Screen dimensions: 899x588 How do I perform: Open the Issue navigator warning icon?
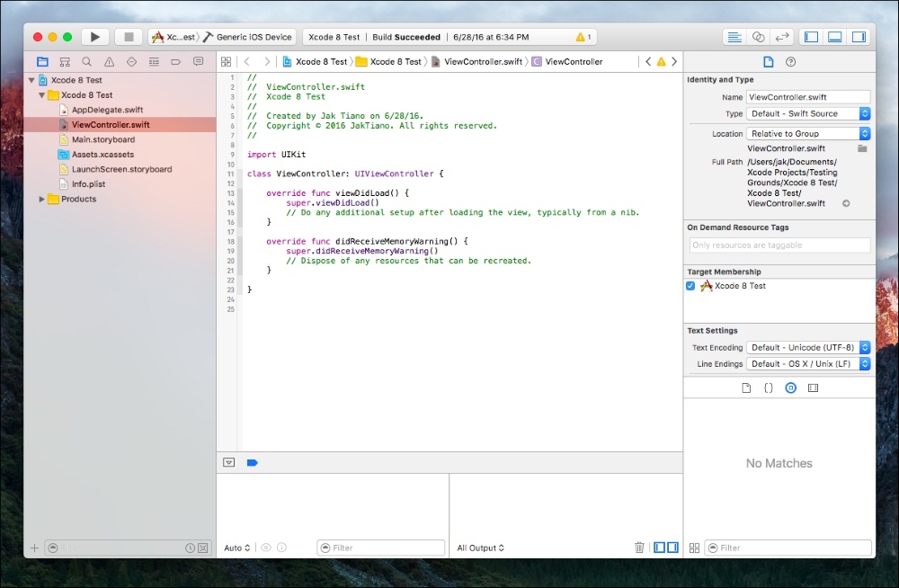pos(109,61)
